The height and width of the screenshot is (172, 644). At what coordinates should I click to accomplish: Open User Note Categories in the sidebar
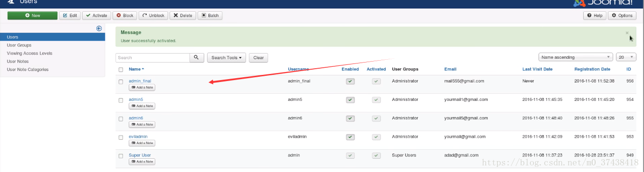coord(28,70)
